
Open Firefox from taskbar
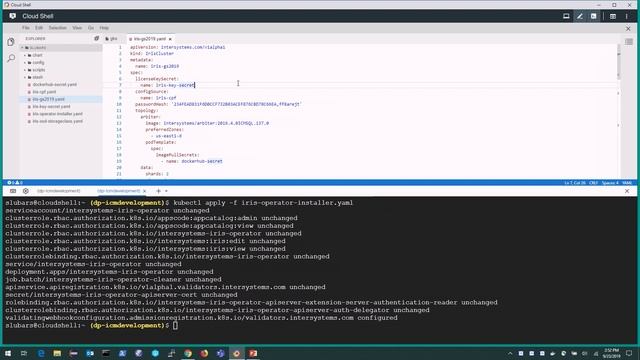click(204, 353)
